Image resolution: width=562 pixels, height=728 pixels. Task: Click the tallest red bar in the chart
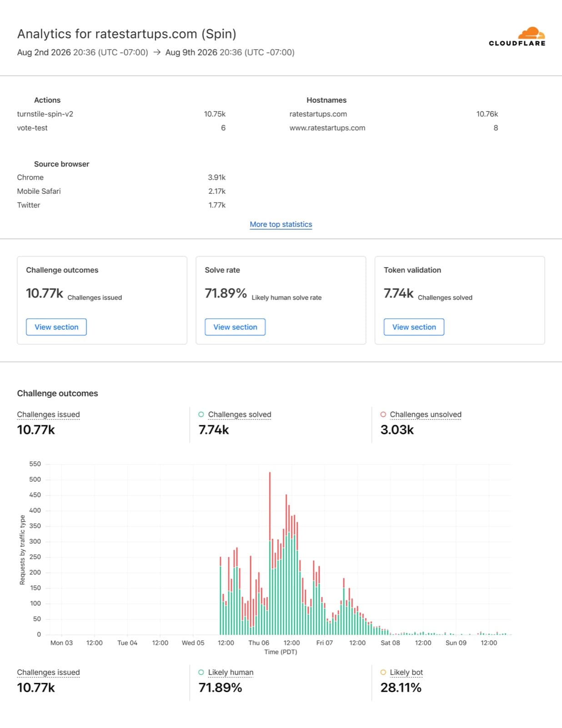(x=270, y=506)
